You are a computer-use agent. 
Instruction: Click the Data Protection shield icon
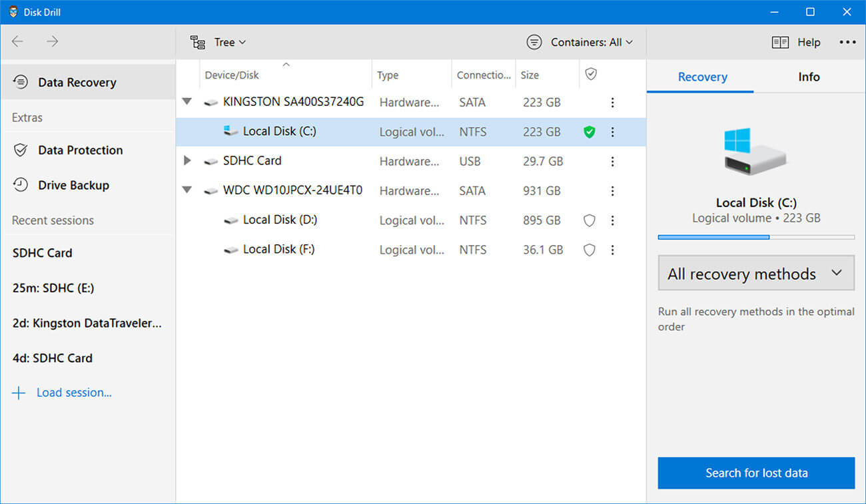click(21, 150)
